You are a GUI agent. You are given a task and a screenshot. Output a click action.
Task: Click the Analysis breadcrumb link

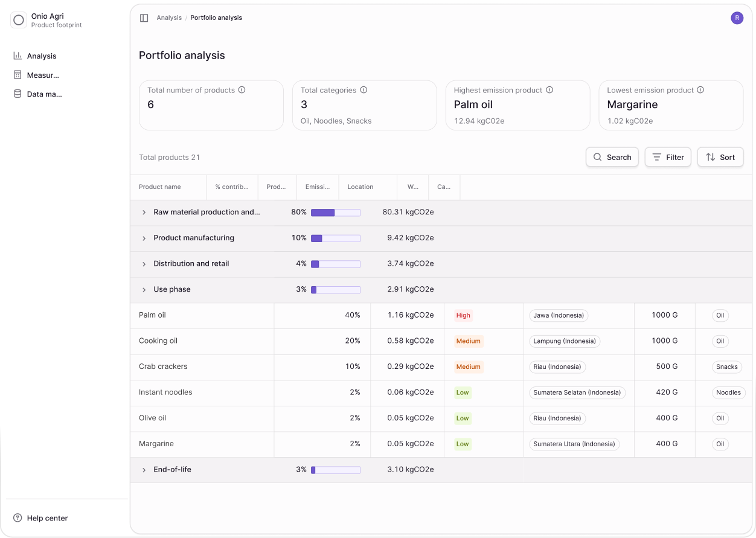pyautogui.click(x=169, y=18)
